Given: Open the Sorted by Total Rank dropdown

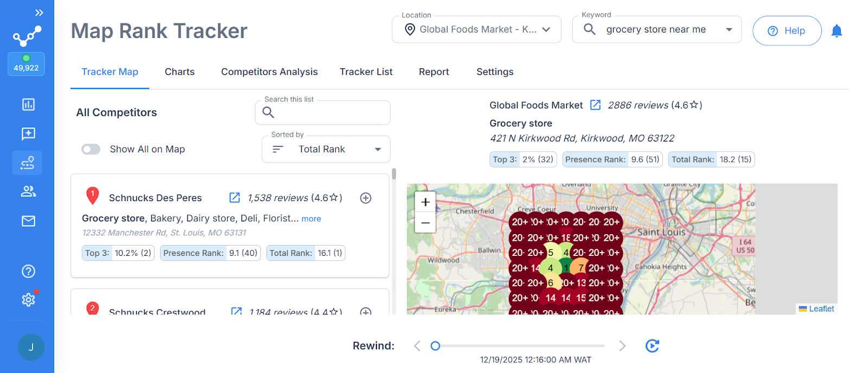Looking at the screenshot, I should pyautogui.click(x=326, y=149).
